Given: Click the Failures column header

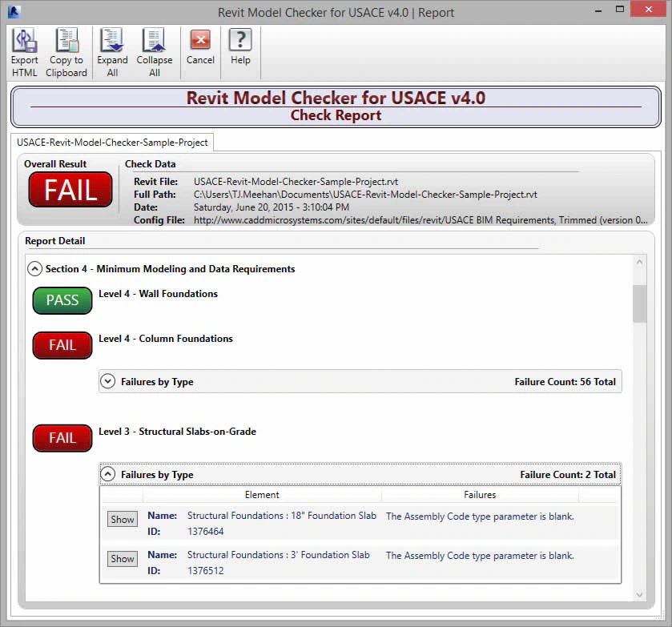Looking at the screenshot, I should click(x=480, y=496).
